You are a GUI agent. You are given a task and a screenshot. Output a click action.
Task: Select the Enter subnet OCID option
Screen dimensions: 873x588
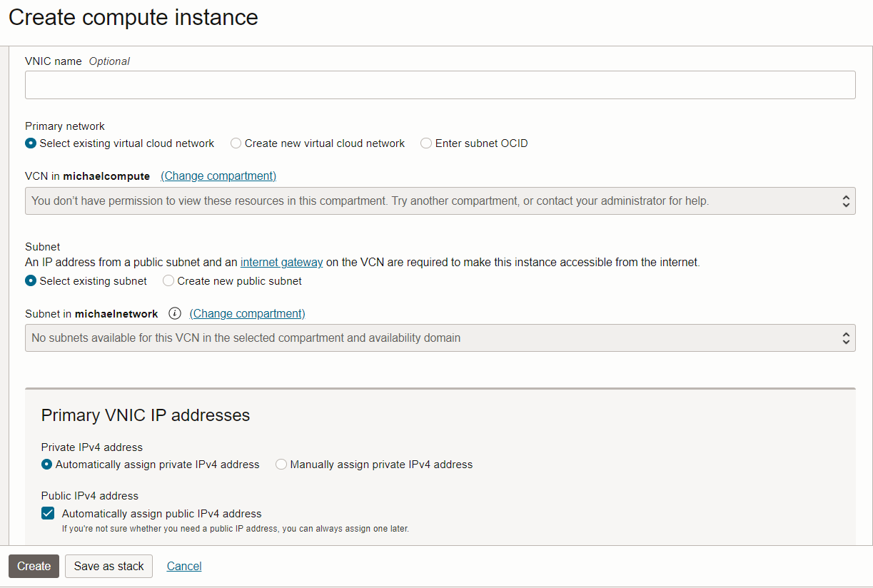click(426, 143)
